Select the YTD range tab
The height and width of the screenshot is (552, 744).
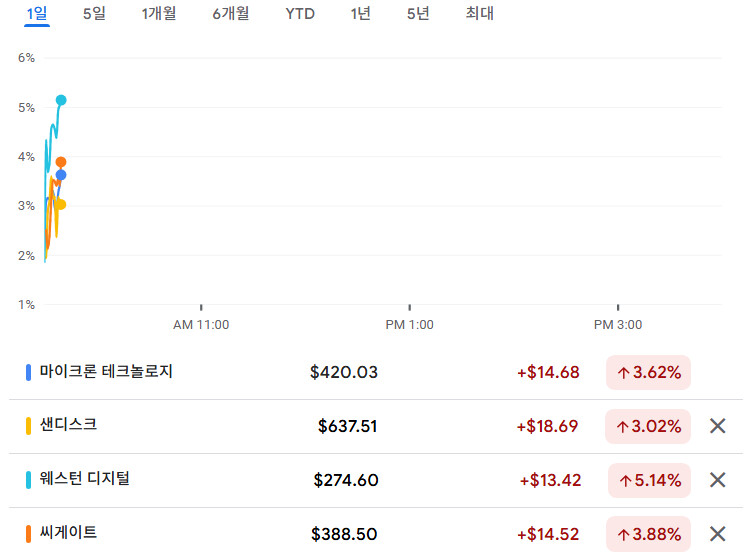pos(300,14)
